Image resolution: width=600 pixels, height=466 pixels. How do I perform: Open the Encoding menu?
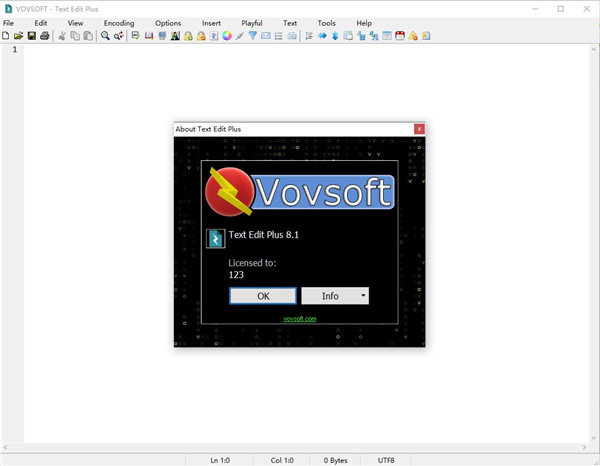(119, 22)
